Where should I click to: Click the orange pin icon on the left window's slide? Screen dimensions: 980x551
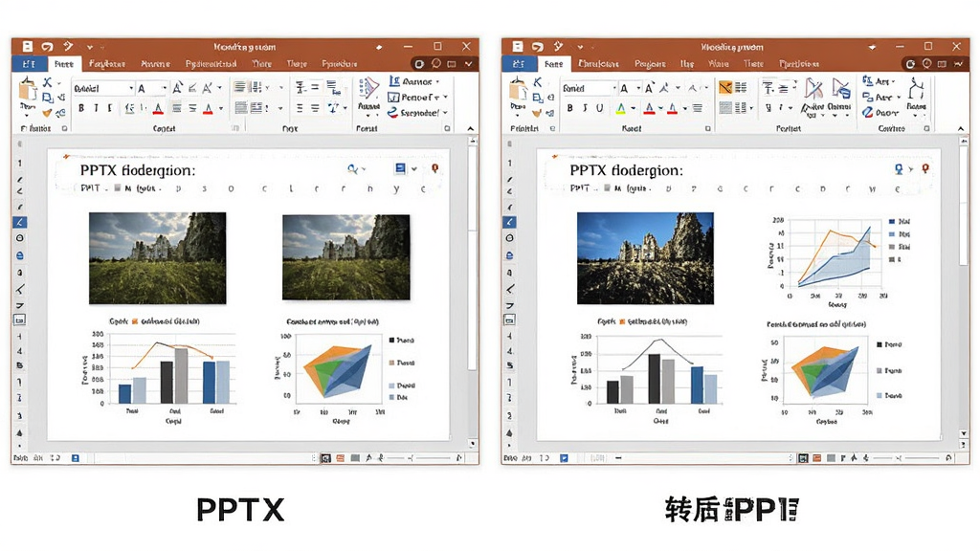point(435,168)
